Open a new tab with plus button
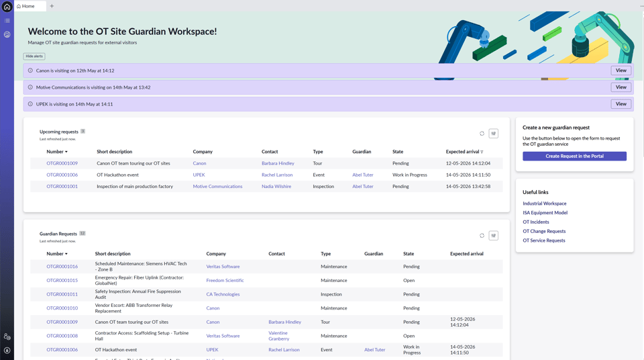Image resolution: width=644 pixels, height=360 pixels. [x=52, y=6]
